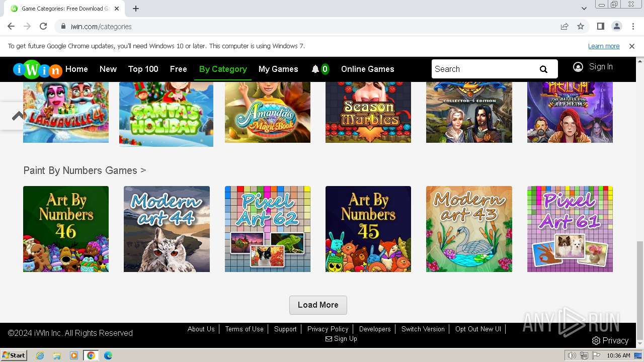Open the Developers footer link
This screenshot has height=362, width=644.
[375, 329]
